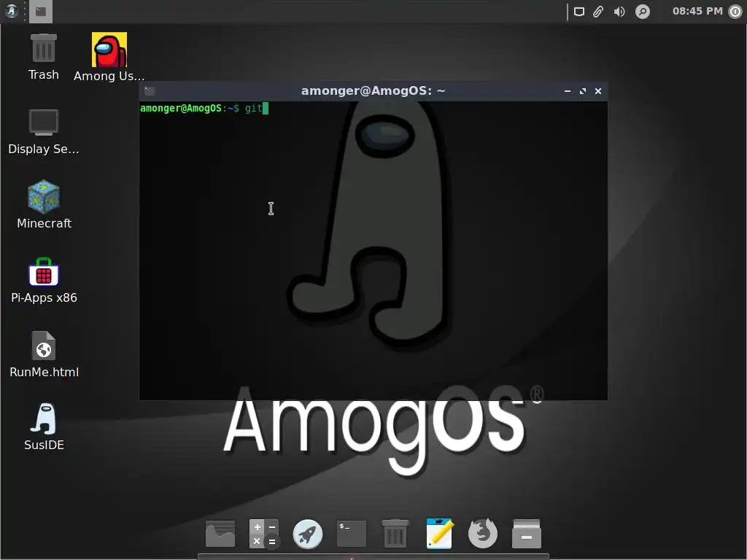The height and width of the screenshot is (560, 747).
Task: Click the terminal title bar text
Action: [373, 90]
